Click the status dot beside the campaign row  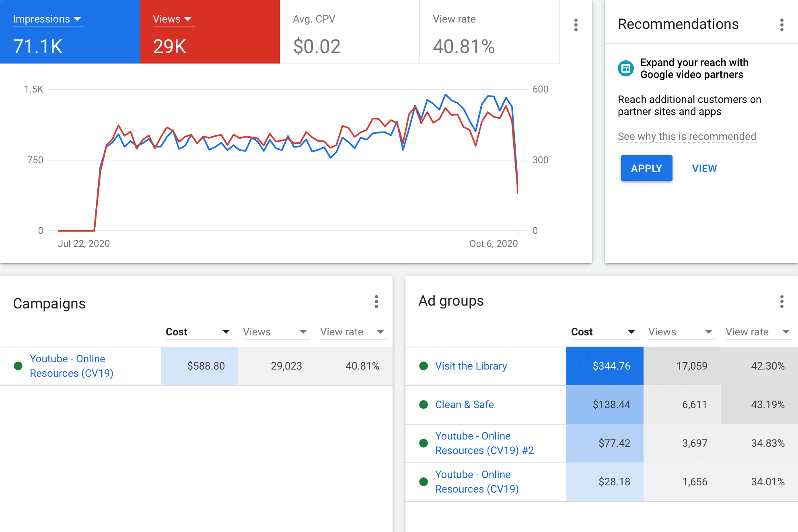point(18,366)
